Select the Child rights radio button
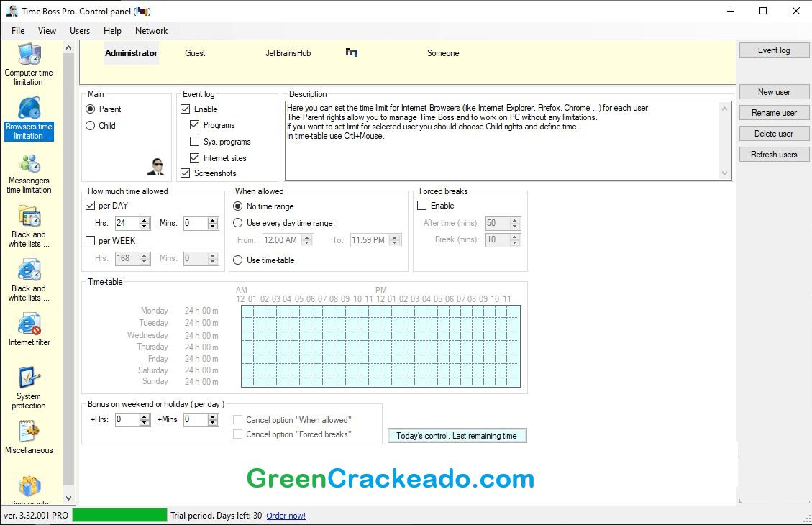 click(x=89, y=125)
